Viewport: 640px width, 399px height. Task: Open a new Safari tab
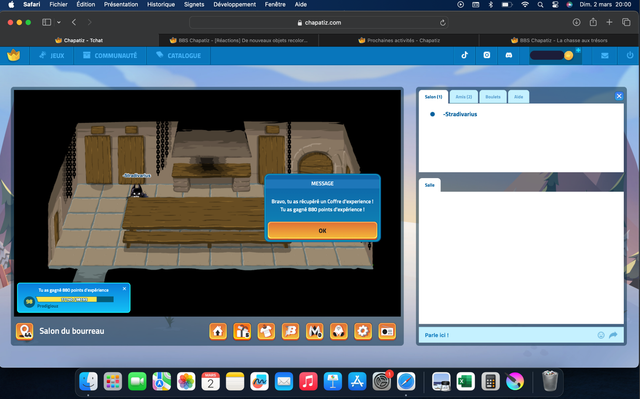pyautogui.click(x=609, y=22)
